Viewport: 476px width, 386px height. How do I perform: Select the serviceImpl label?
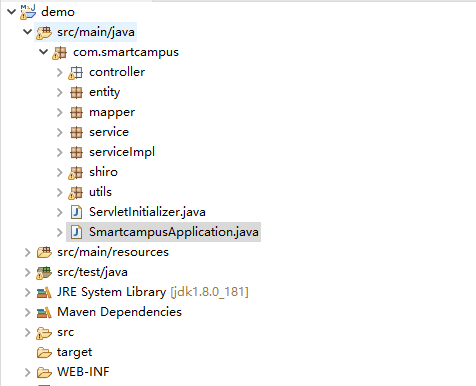[122, 152]
